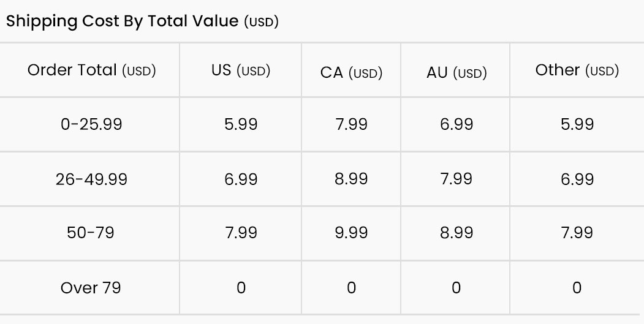Click the 26-49.99 order total cell
Screen dimensions: 644x324
tap(91, 179)
